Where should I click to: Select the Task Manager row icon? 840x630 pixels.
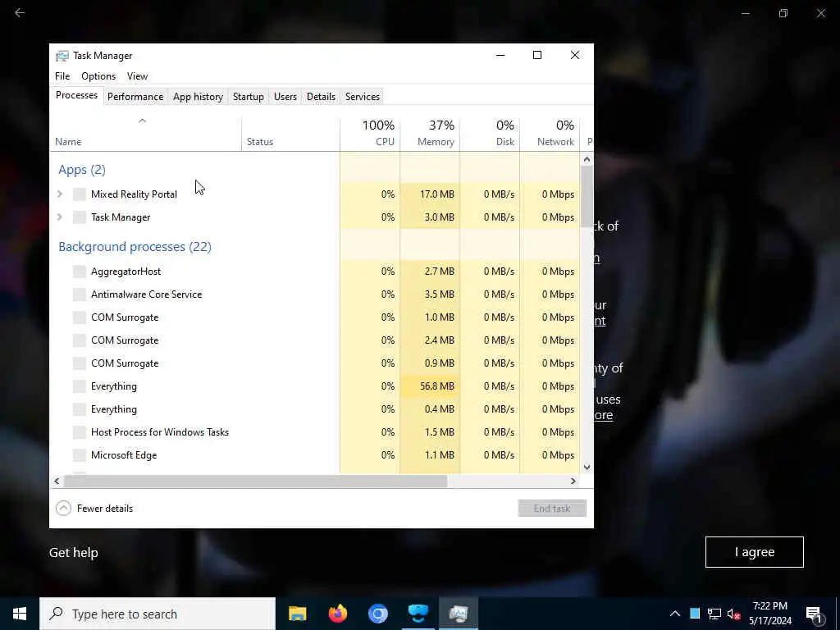click(x=80, y=217)
